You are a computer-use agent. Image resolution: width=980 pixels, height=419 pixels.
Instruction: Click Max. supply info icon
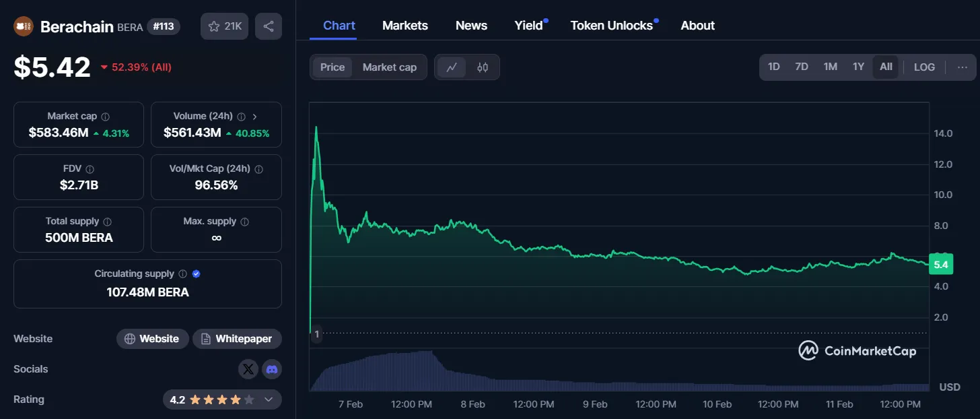245,222
